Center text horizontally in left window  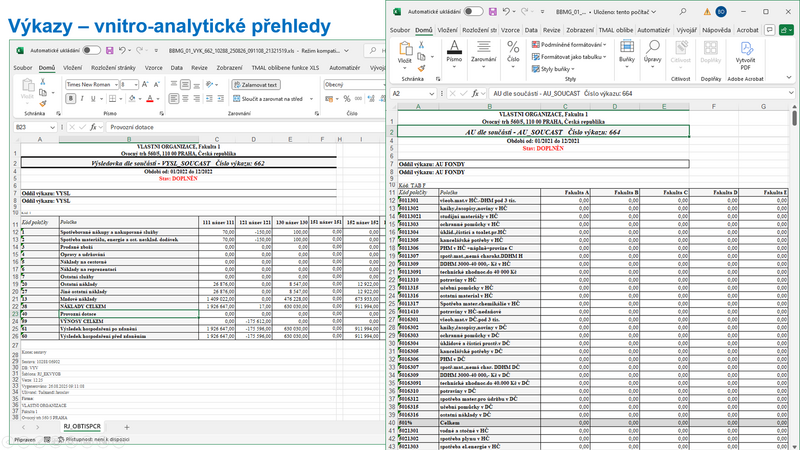185,98
